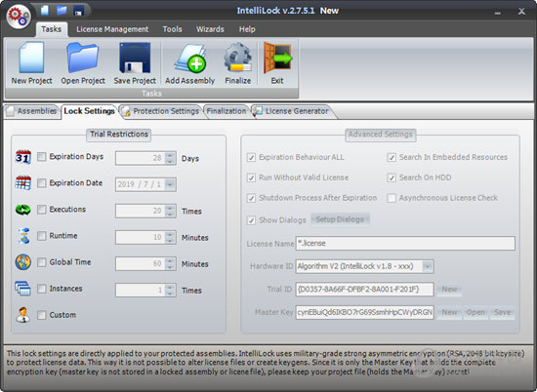This screenshot has height=392, width=537.
Task: Open the Tools menu
Action: click(x=172, y=29)
